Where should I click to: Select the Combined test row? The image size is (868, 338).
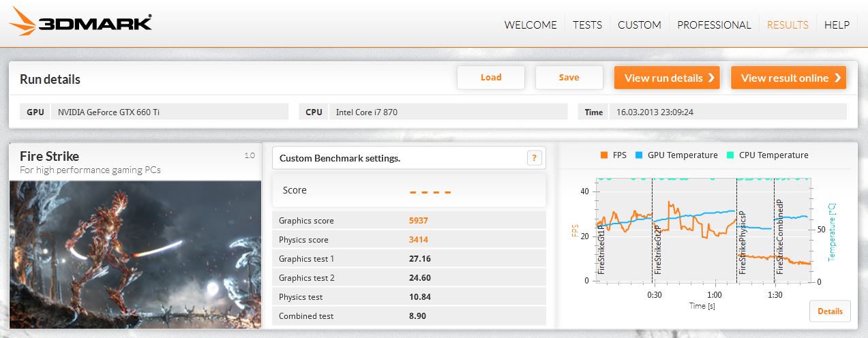[409, 316]
